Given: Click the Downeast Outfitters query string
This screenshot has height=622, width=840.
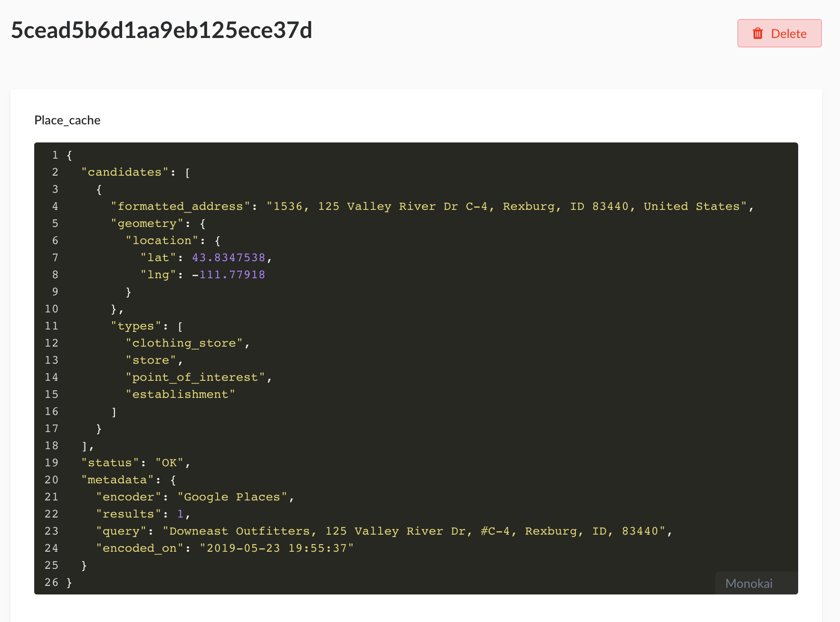Looking at the screenshot, I should (417, 531).
